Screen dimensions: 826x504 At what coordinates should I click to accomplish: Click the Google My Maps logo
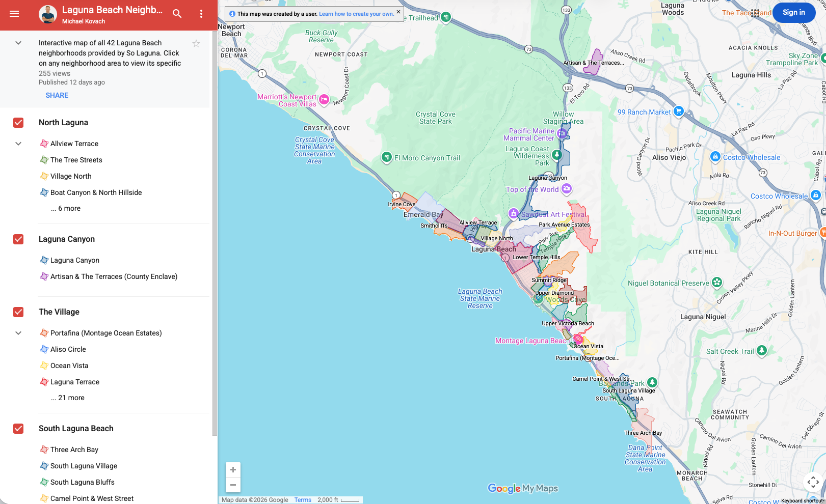523,488
